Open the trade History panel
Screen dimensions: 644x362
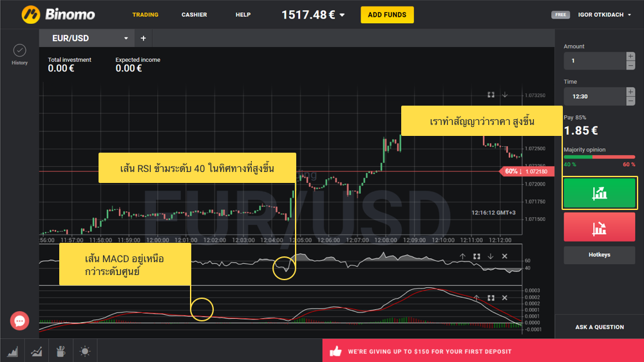pos(19,53)
